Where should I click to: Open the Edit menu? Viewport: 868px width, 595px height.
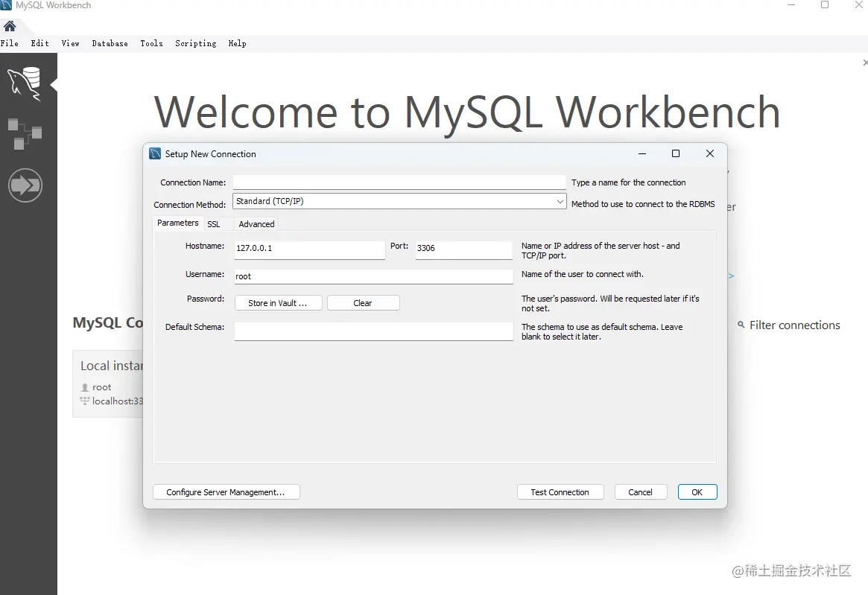39,43
